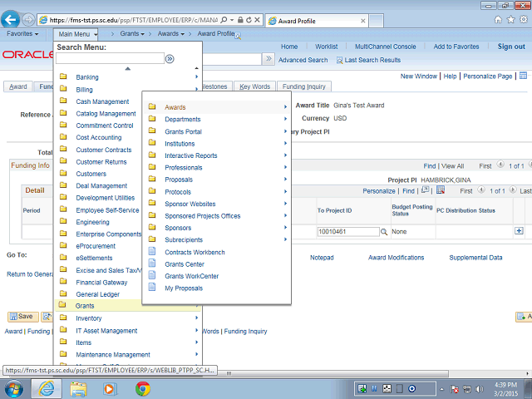Switch to the Funding Inquiry tab
Image resolution: width=532 pixels, height=399 pixels.
coord(303,86)
